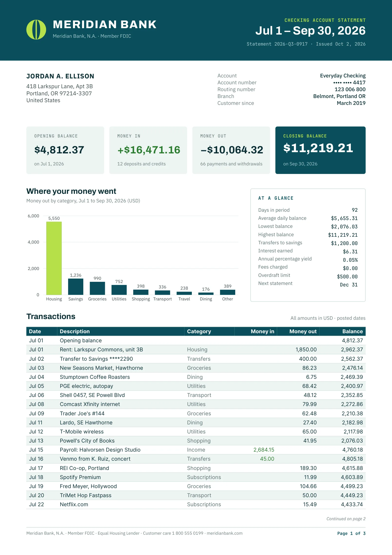Click routing number 123 006 800
Screen dimensions: 392x555
point(350,89)
